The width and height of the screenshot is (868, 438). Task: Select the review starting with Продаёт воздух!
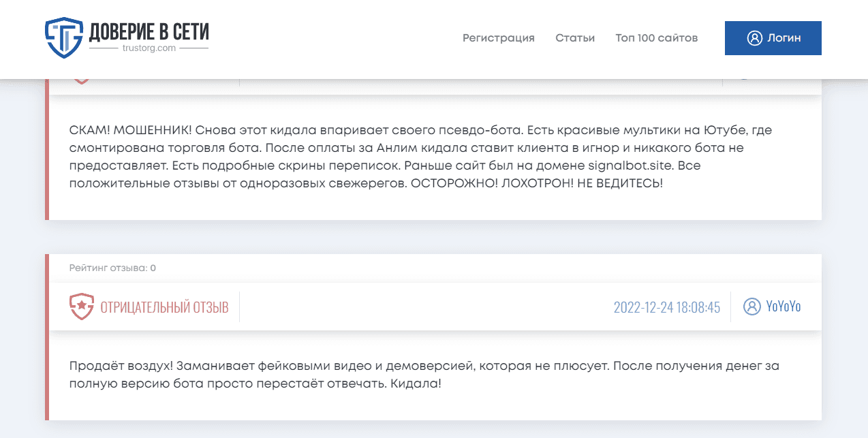pyautogui.click(x=424, y=375)
